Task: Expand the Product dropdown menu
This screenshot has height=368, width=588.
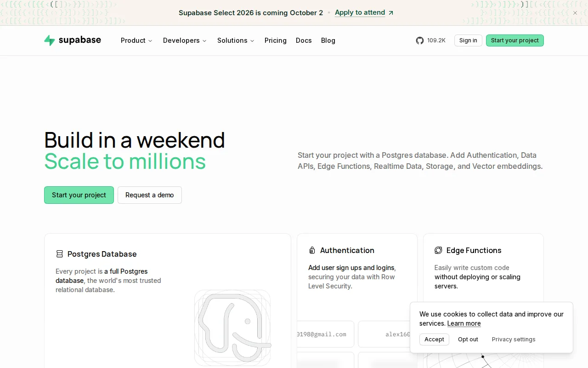Action: (x=136, y=40)
